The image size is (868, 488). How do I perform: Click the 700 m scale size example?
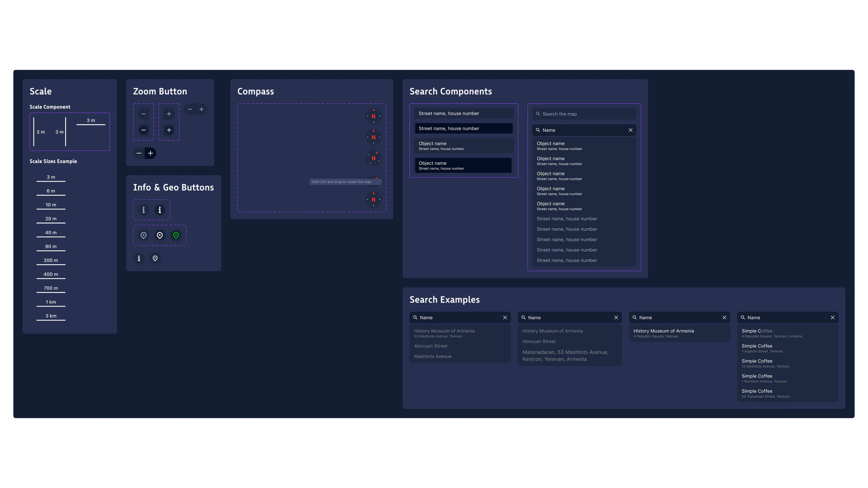point(51,289)
